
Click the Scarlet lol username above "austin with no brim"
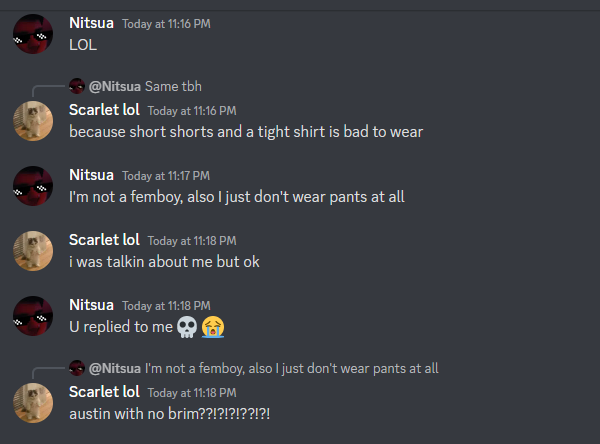click(x=104, y=392)
